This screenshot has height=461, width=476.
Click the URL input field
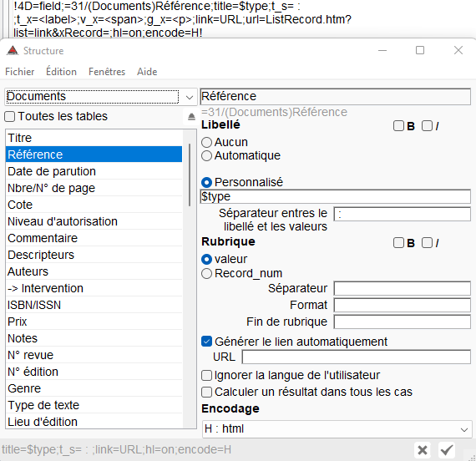click(x=356, y=357)
